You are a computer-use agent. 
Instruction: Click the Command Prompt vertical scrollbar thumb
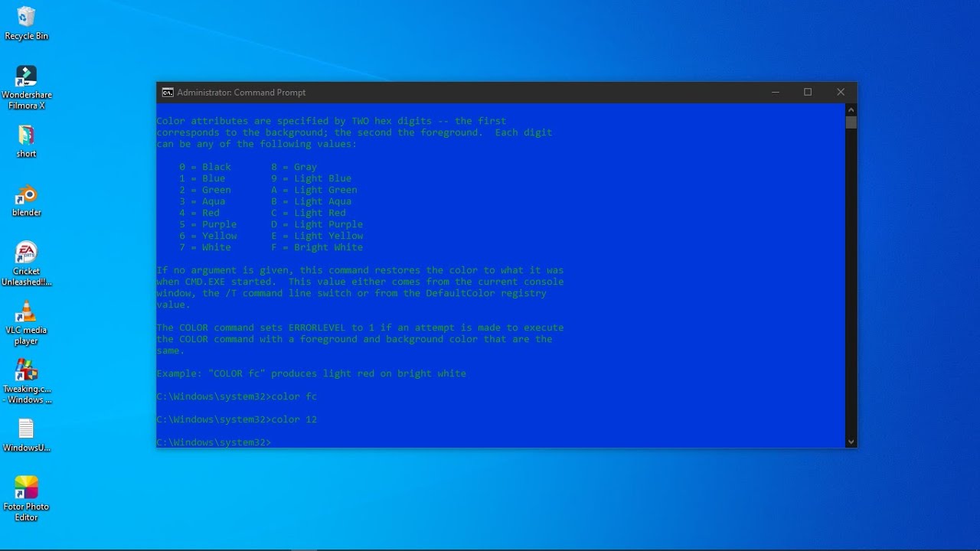tap(851, 122)
